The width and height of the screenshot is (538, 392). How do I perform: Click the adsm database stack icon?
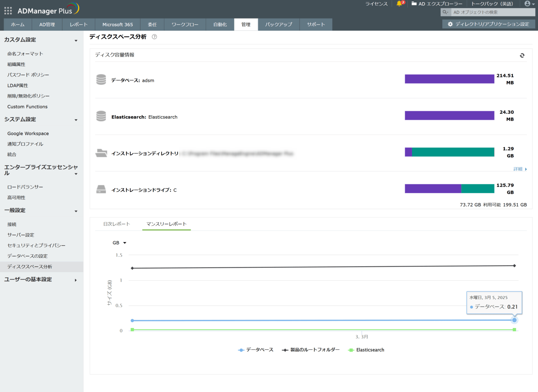click(101, 80)
